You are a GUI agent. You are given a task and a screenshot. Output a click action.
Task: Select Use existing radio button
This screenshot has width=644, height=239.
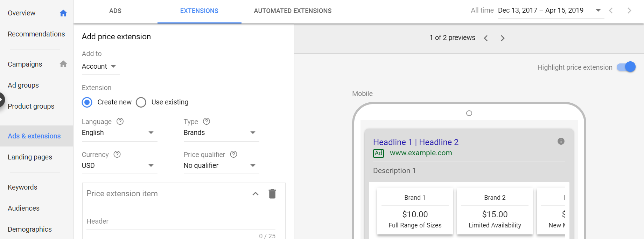click(141, 102)
